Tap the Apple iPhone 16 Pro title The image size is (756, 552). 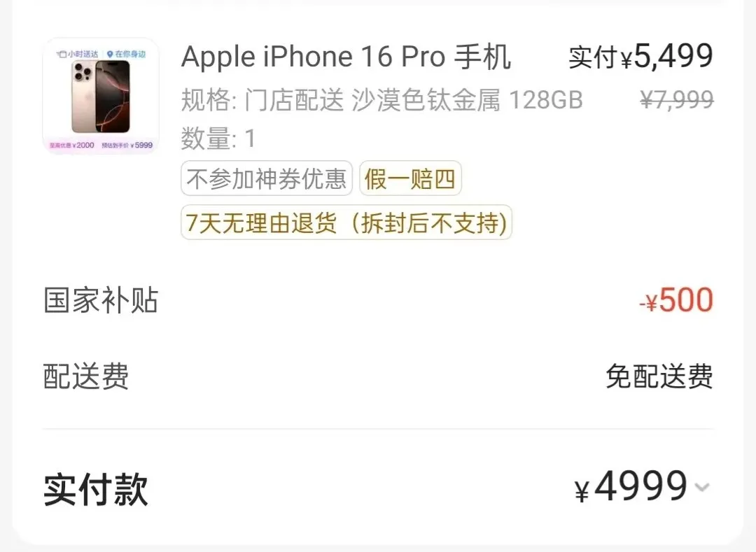coord(346,57)
